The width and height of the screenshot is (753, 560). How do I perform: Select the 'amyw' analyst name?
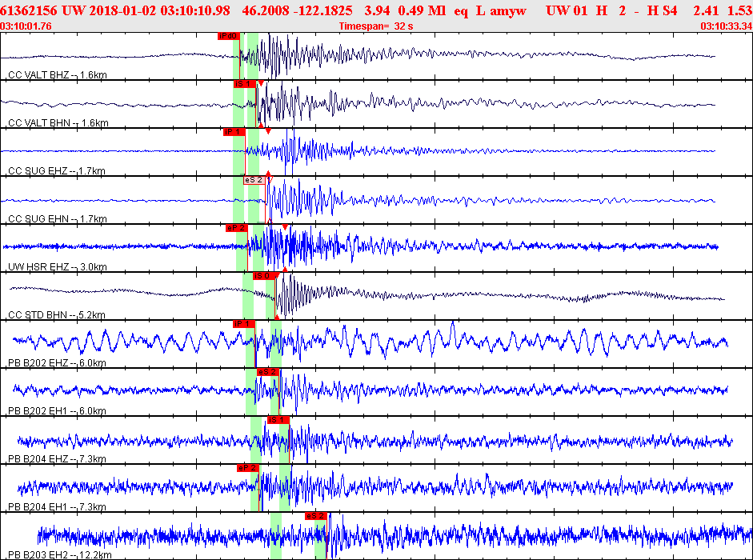click(x=508, y=11)
